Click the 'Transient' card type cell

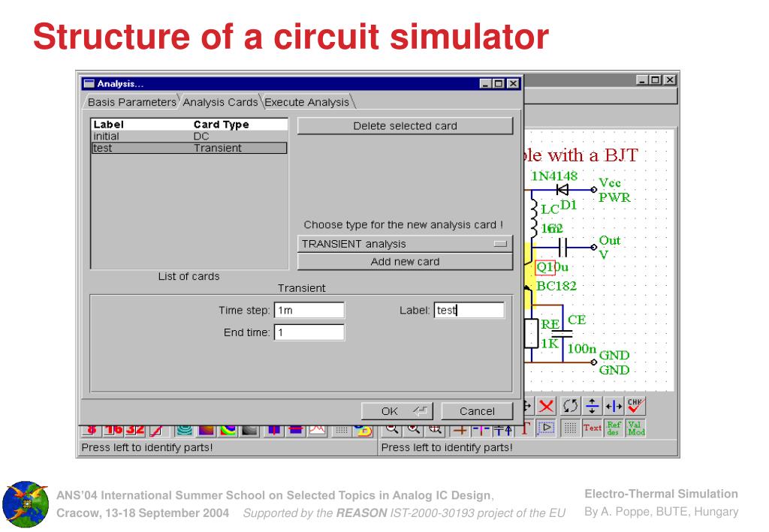pyautogui.click(x=217, y=148)
